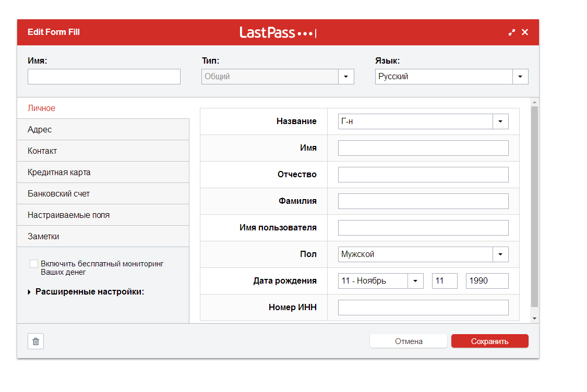Click the Фамилия input field
The width and height of the screenshot is (587, 392).
[x=423, y=201]
